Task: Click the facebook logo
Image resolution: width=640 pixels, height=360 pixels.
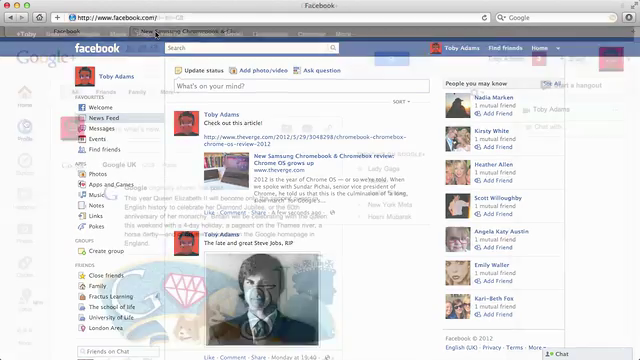Action: [97, 48]
